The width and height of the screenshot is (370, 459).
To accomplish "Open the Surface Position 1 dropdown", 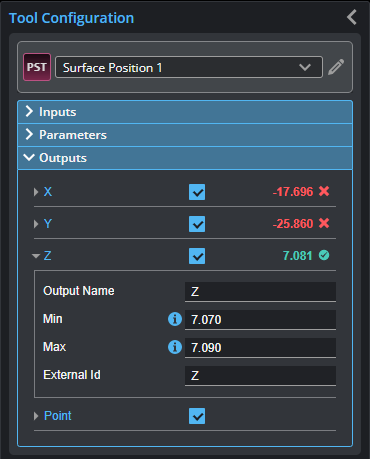I will tap(189, 67).
